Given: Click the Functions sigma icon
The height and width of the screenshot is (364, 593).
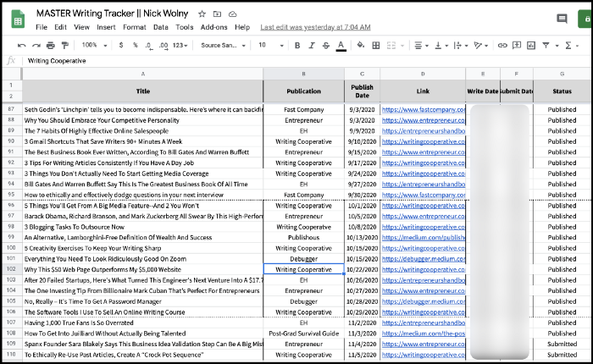Looking at the screenshot, I should pyautogui.click(x=568, y=46).
